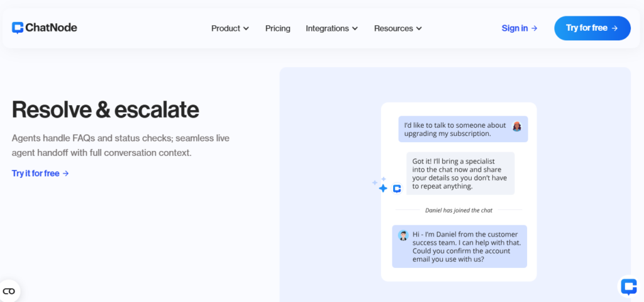Expand the Product dropdown chevron
The height and width of the screenshot is (302, 644).
[246, 28]
